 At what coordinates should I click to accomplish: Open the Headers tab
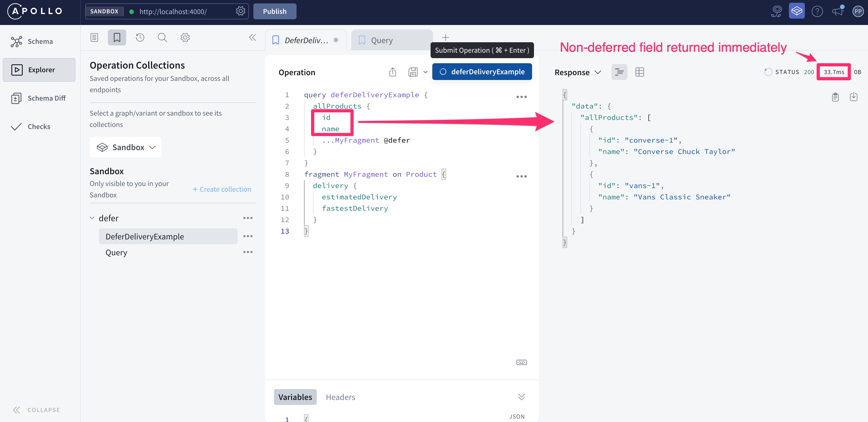tap(340, 397)
